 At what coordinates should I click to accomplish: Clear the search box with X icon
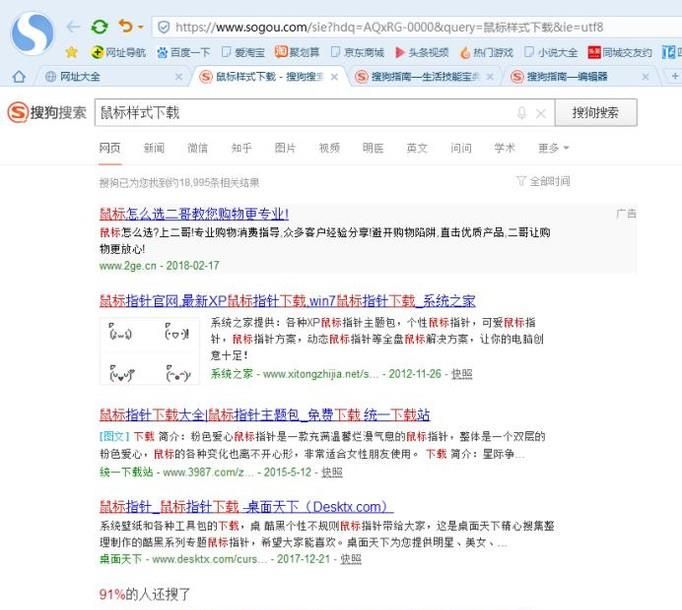click(x=541, y=114)
